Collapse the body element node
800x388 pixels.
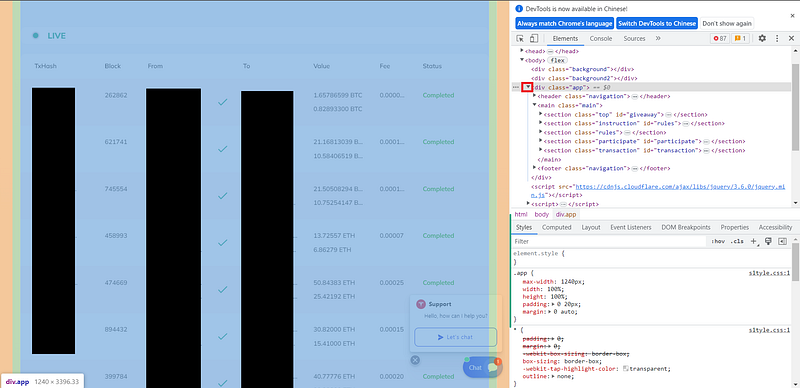522,60
